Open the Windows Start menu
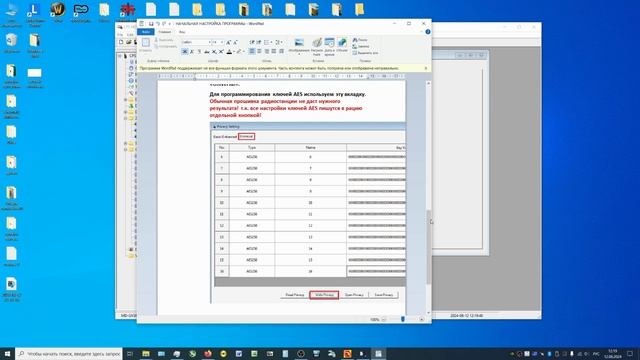Screen dimensions: 640x360 7,353
